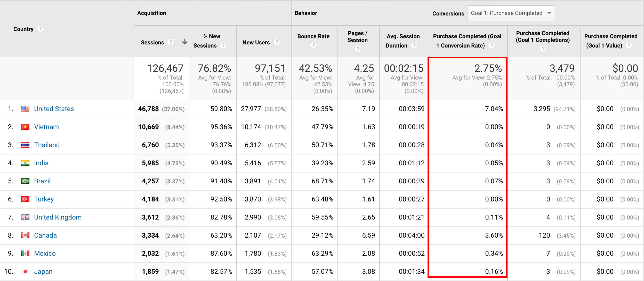This screenshot has height=281, width=644.
Task: Click Canada conversion rate 3.60%
Action: coord(494,235)
